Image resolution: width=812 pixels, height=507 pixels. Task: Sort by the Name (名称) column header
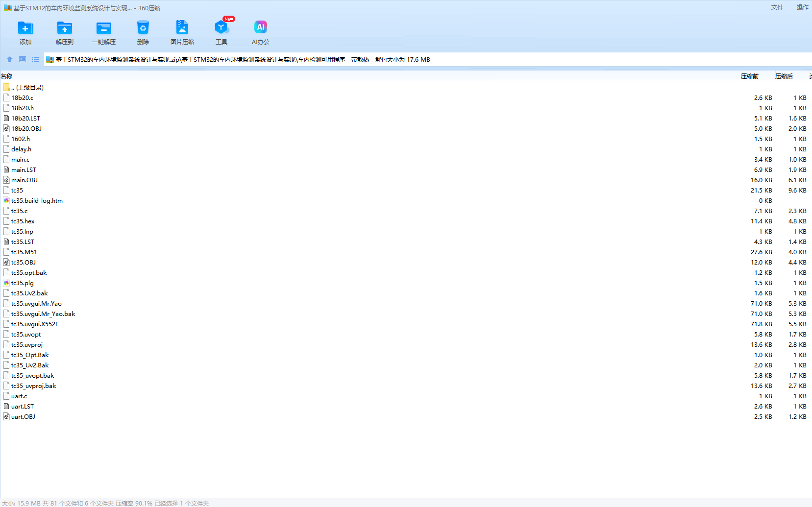7,76
